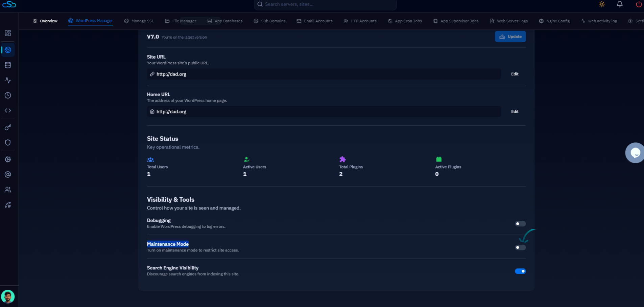This screenshot has height=307, width=644.
Task: Click the V7.0 version text
Action: pos(153,37)
